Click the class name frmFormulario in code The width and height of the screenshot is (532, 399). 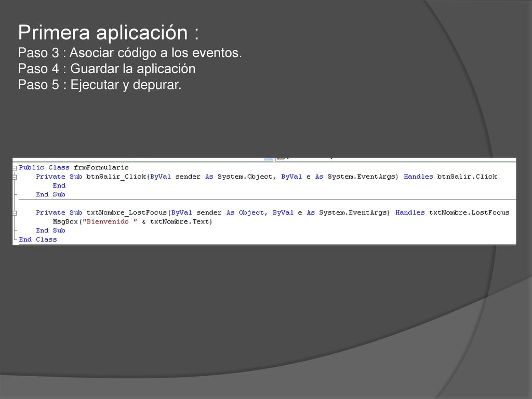[101, 167]
